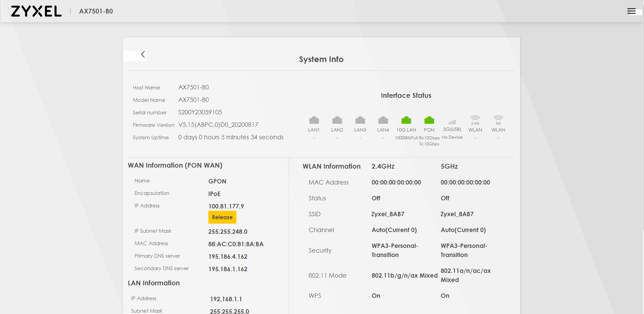Image resolution: width=644 pixels, height=314 pixels.
Task: Click the 2.4G WLAN icon
Action: pos(475,119)
